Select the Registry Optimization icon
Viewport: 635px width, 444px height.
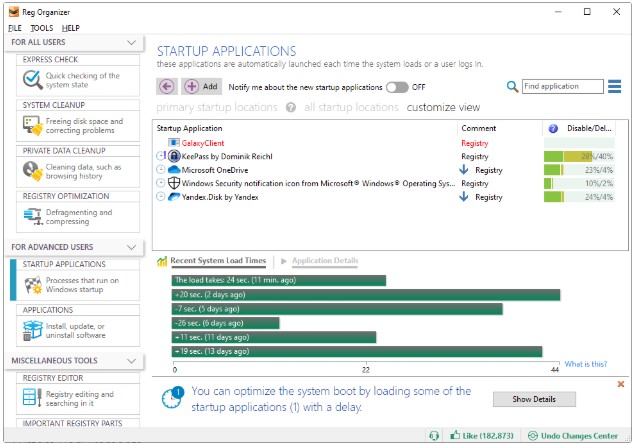tap(31, 218)
